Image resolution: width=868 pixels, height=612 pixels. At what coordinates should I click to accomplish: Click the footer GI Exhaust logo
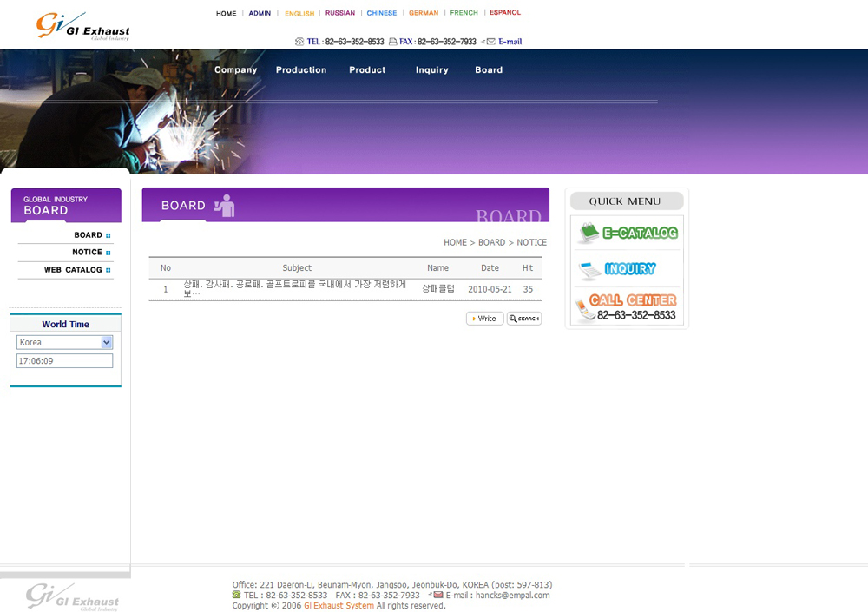pos(72,596)
